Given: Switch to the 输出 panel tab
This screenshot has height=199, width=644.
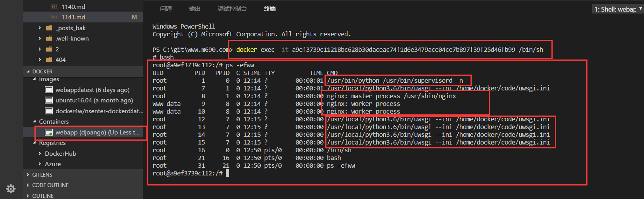Looking at the screenshot, I should coord(194,9).
